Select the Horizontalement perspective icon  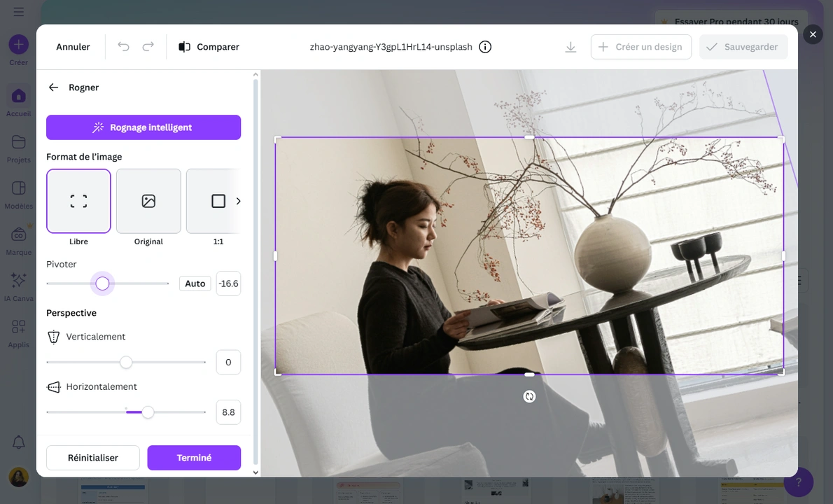[53, 386]
